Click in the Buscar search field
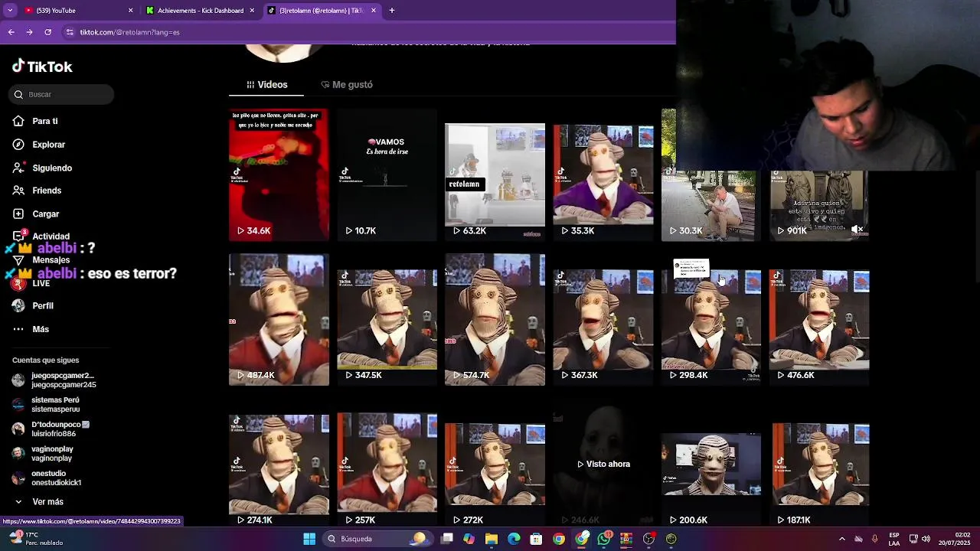Image resolution: width=980 pixels, height=551 pixels. tap(61, 94)
